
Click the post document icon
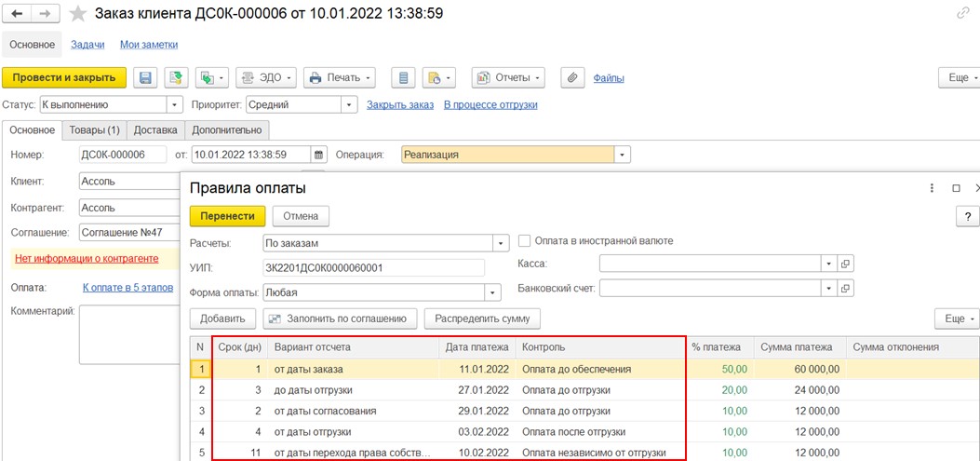tap(175, 78)
